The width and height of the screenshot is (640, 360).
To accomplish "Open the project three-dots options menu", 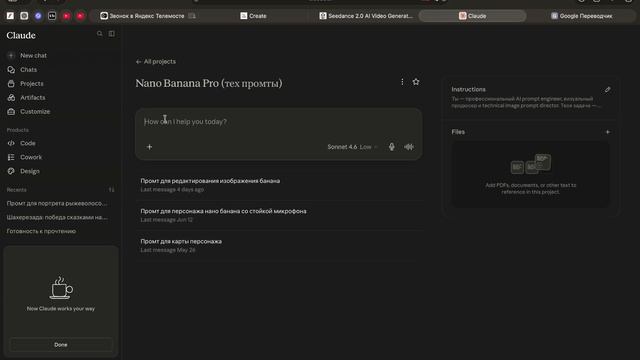I will 402,82.
